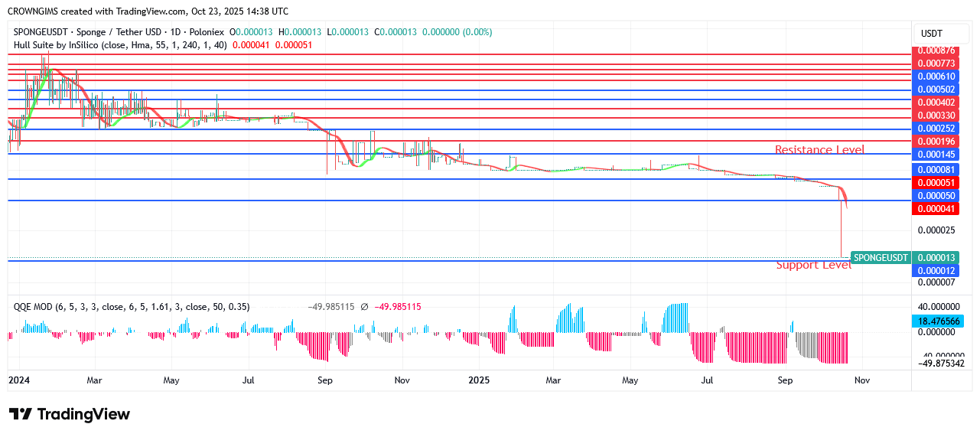Click the TradingView logo at bottom left
This screenshot has width=980, height=437.
pos(70,414)
